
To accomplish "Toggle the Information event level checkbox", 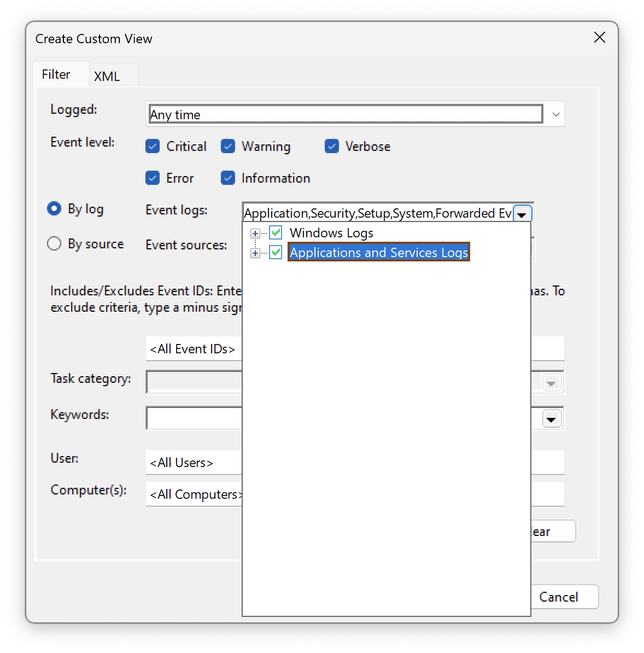I will tap(228, 178).
